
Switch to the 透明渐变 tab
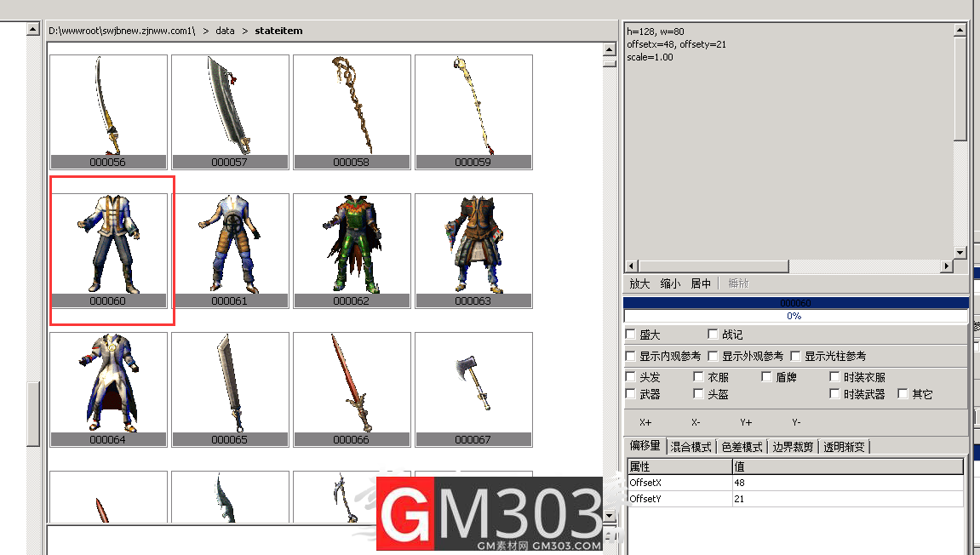(x=844, y=447)
